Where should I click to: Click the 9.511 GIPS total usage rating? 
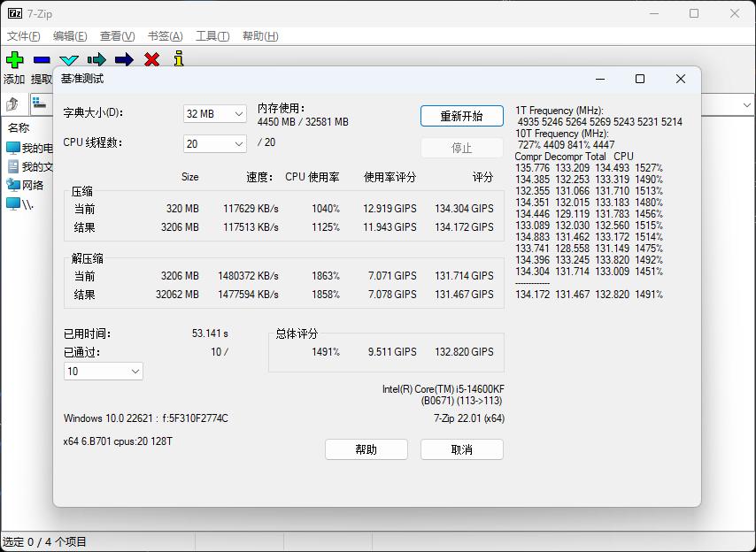392,352
